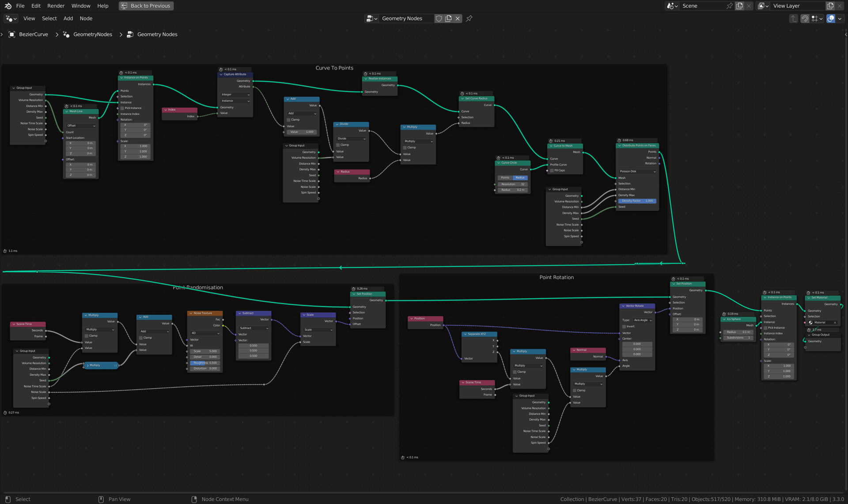This screenshot has height=504, width=848.
Task: Pin the node tree with pin icon
Action: 469,19
